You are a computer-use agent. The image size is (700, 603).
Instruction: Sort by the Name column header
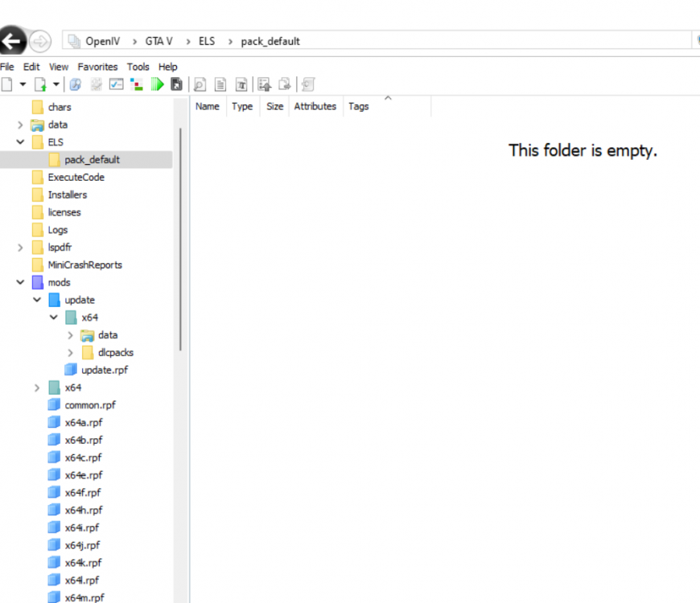coord(208,107)
